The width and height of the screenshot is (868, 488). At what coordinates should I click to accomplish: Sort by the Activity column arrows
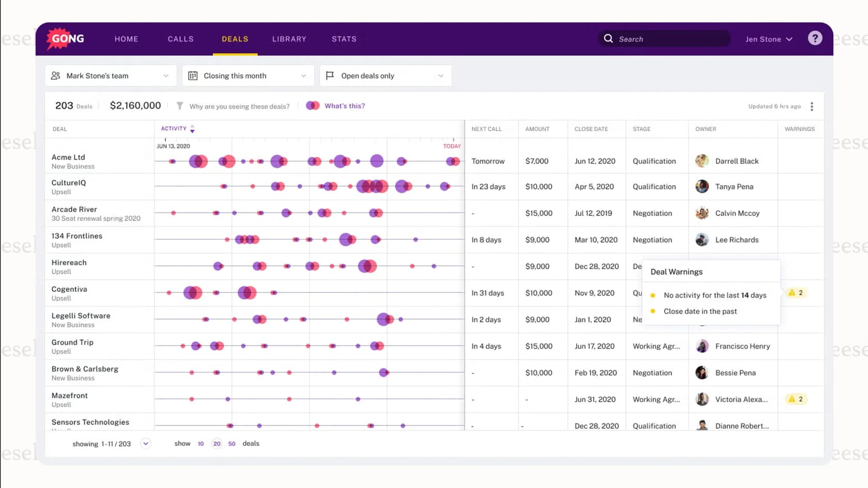pos(192,129)
